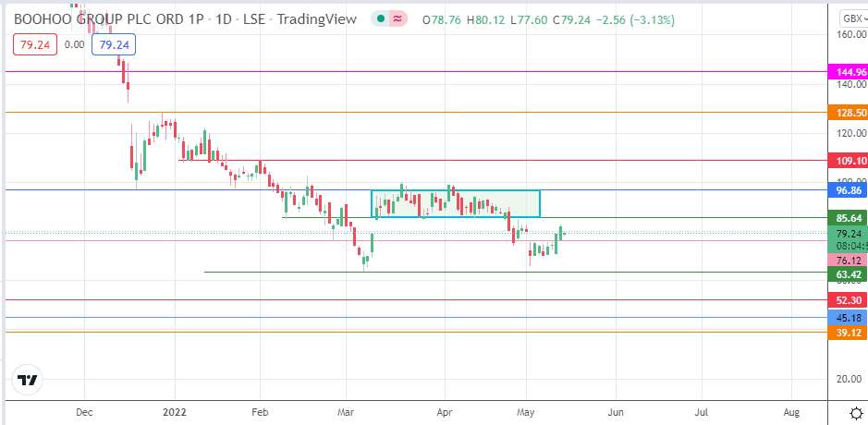
Task: Click the red 79.24 sell price button
Action: (35, 45)
